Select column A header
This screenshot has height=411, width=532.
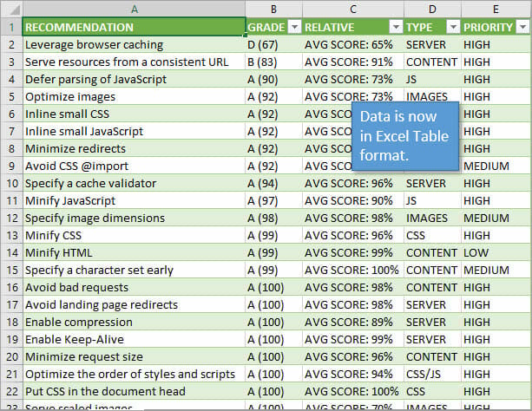tap(133, 9)
